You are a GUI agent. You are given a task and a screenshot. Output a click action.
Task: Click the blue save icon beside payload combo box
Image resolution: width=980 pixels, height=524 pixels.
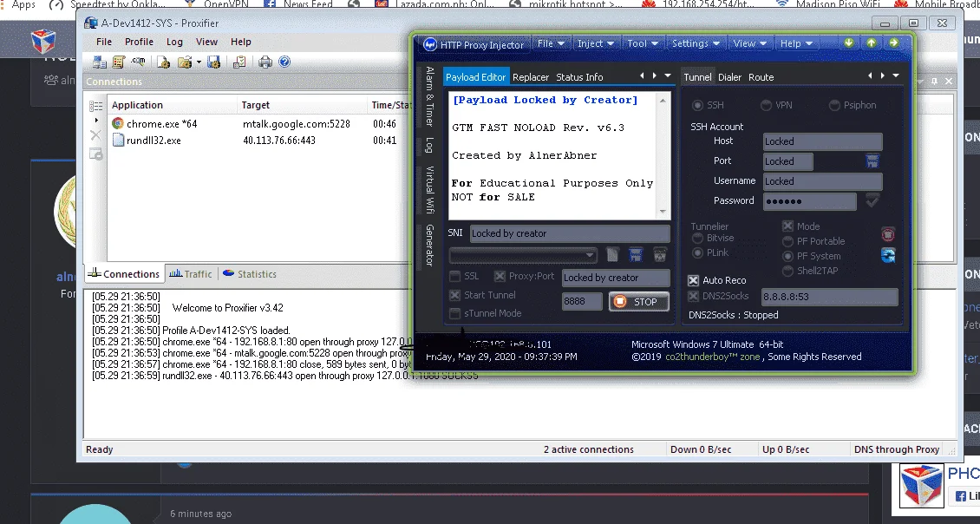[636, 254]
